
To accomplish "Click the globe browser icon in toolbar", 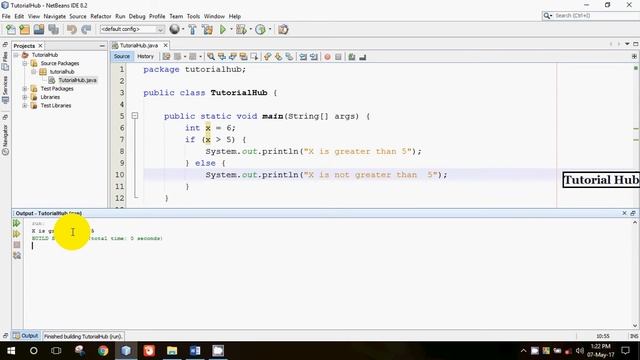I will pyautogui.click(x=174, y=29).
